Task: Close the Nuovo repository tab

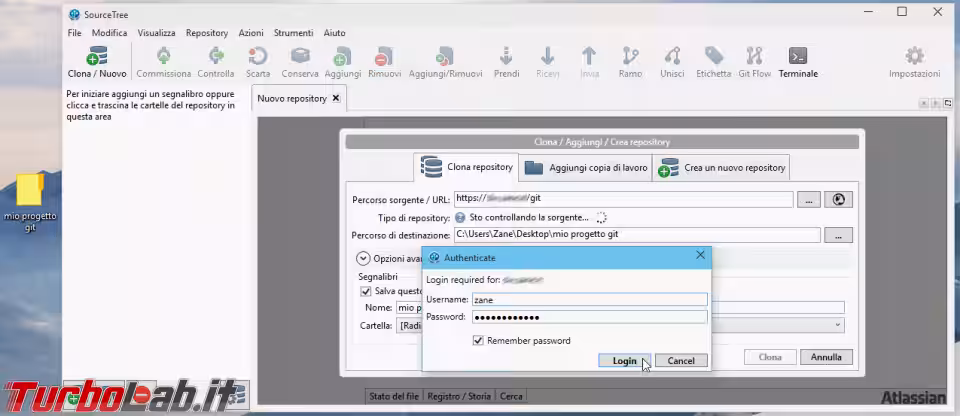Action: (x=336, y=98)
